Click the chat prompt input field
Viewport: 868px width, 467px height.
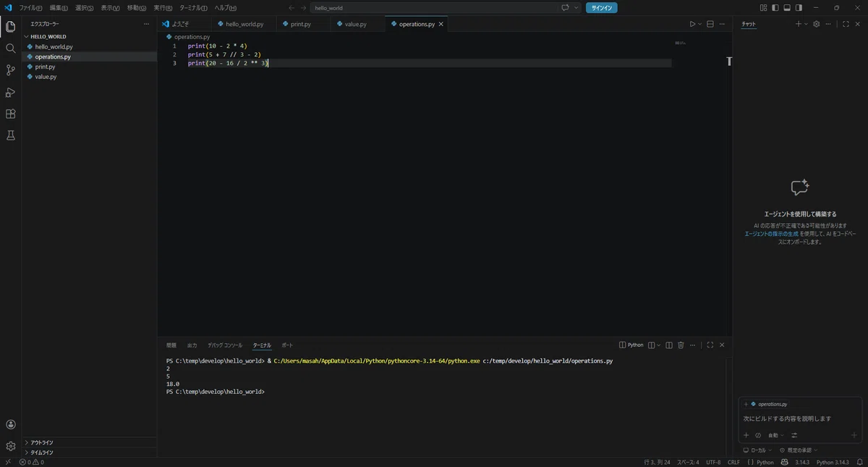800,418
